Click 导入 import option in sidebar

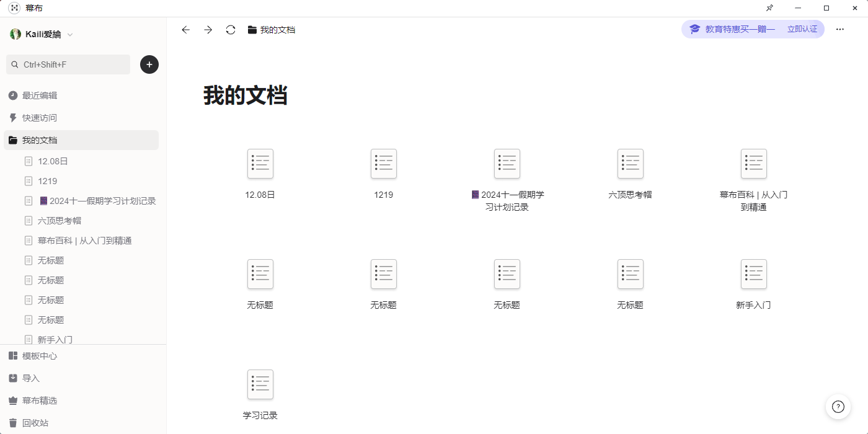coord(31,378)
